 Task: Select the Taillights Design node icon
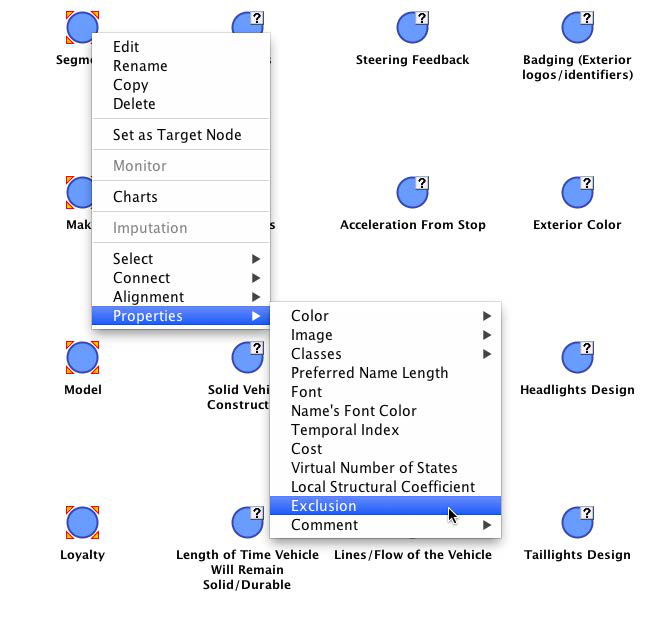click(577, 523)
